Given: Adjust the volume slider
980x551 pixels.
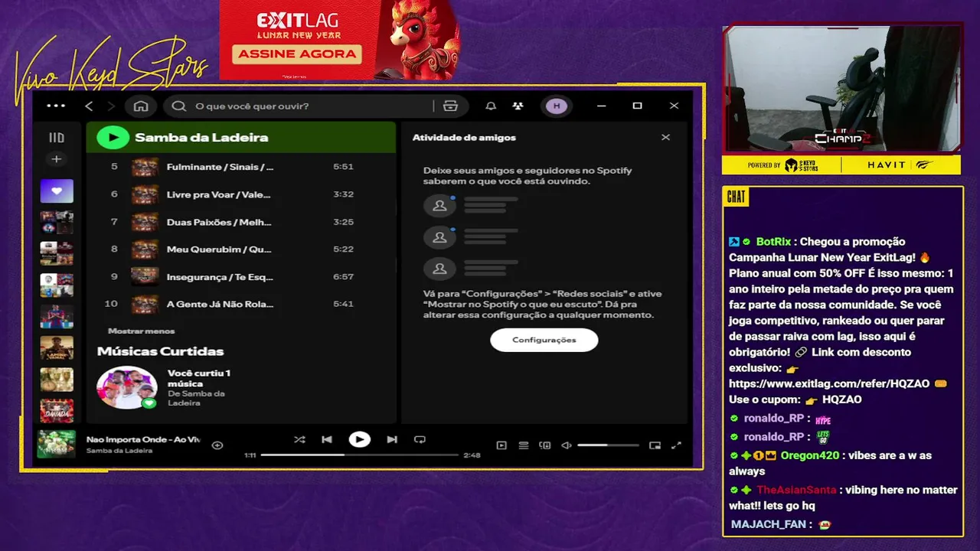Looking at the screenshot, I should click(x=608, y=445).
